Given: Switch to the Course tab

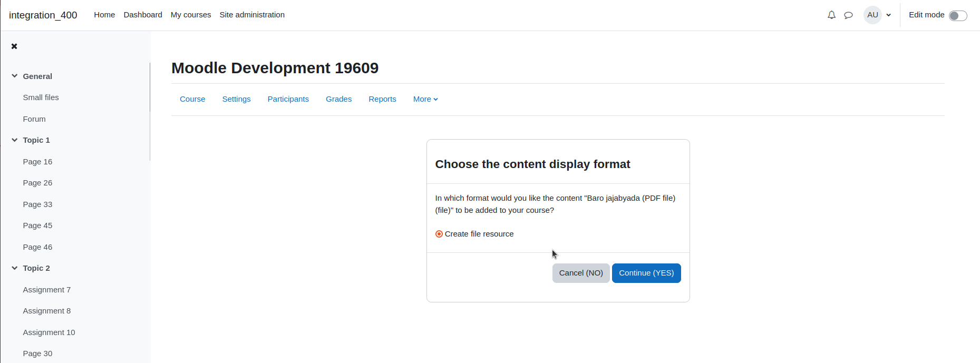Looking at the screenshot, I should (x=192, y=99).
